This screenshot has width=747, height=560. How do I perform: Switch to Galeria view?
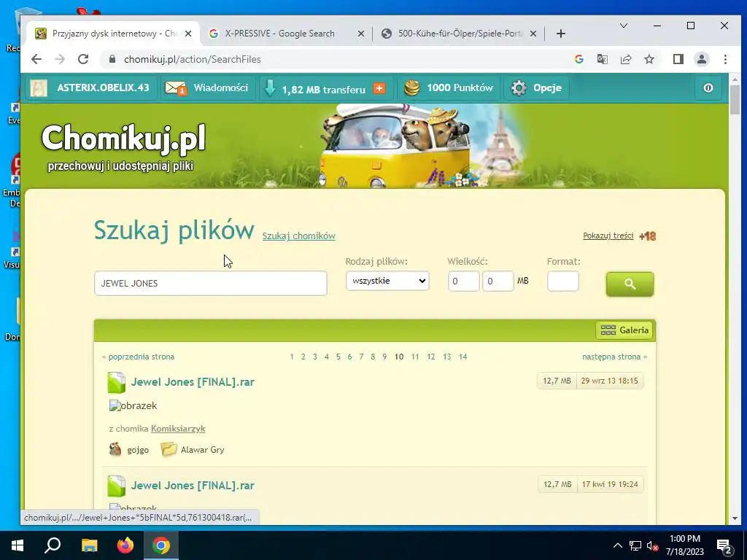(624, 330)
